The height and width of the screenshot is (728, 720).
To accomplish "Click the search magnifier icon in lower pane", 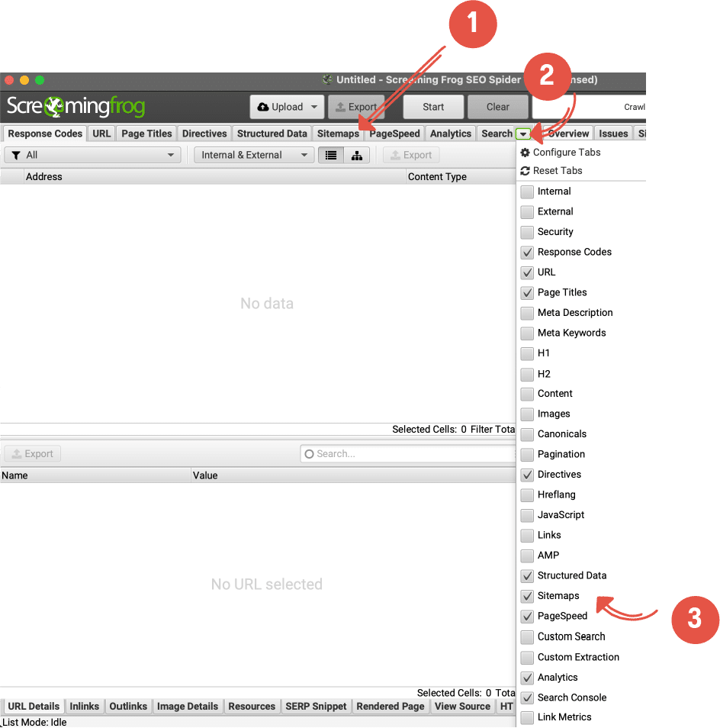I will pos(309,453).
